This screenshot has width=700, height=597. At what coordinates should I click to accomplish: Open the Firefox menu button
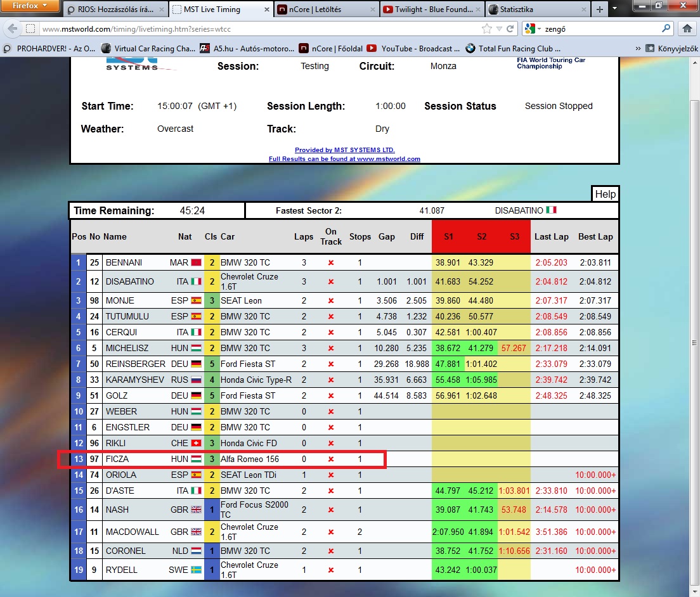[x=29, y=6]
